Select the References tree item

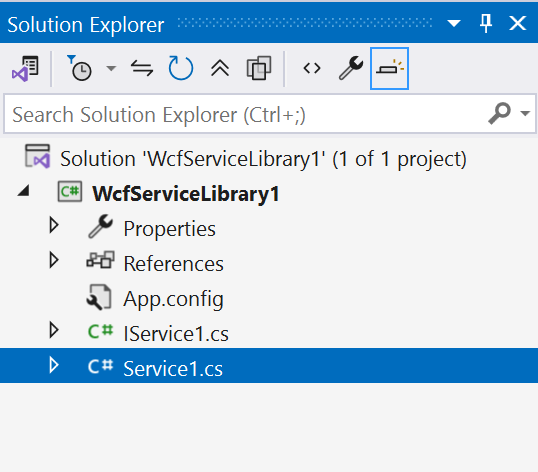(174, 264)
